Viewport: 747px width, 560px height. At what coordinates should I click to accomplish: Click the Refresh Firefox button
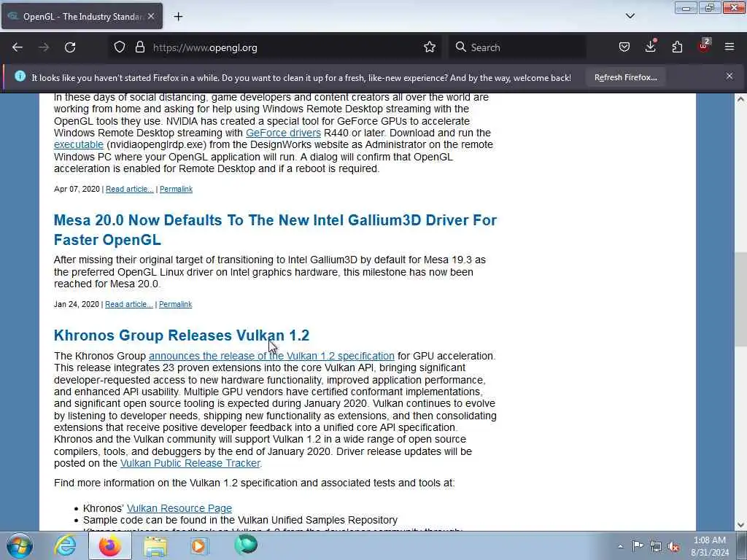(625, 77)
